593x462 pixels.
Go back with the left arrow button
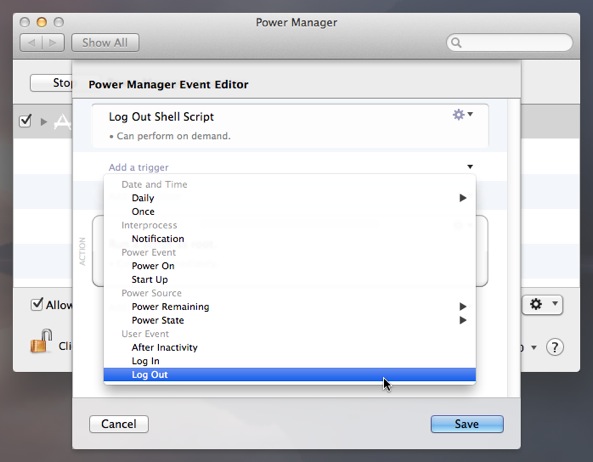pos(32,43)
